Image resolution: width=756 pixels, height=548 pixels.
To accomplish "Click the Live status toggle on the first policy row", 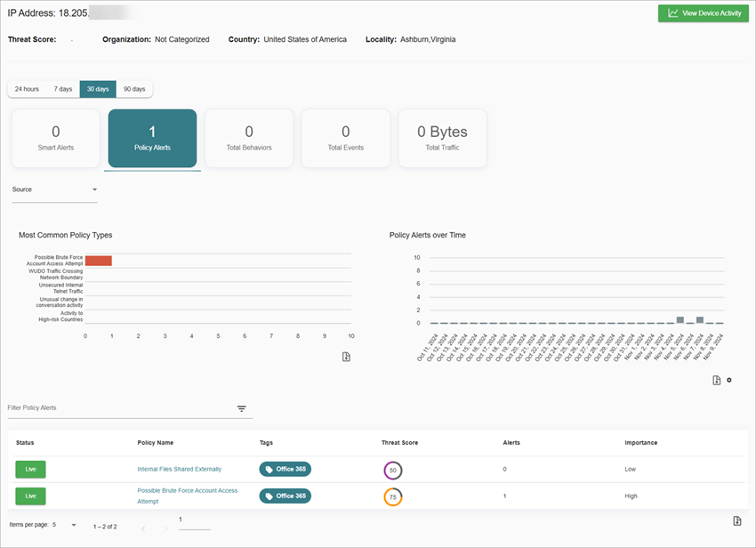I will (30, 469).
